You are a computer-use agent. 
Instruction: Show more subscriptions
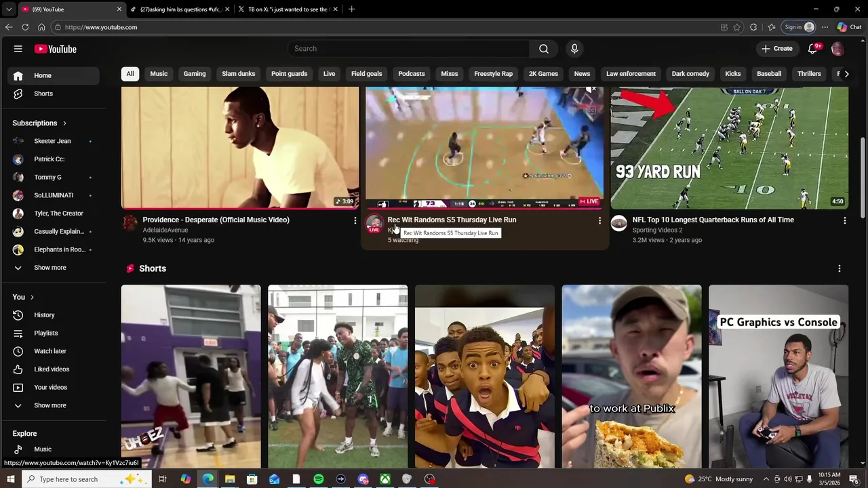coord(54,268)
